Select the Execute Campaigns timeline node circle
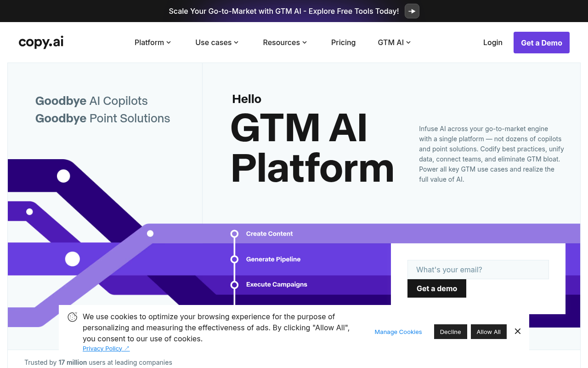Viewport: 588px width, 368px height. pyautogui.click(x=235, y=284)
